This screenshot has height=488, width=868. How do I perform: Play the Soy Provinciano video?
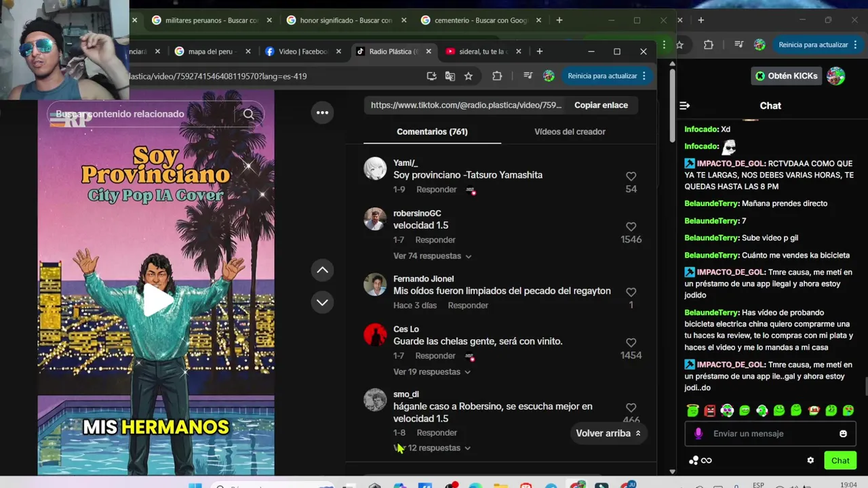(157, 300)
